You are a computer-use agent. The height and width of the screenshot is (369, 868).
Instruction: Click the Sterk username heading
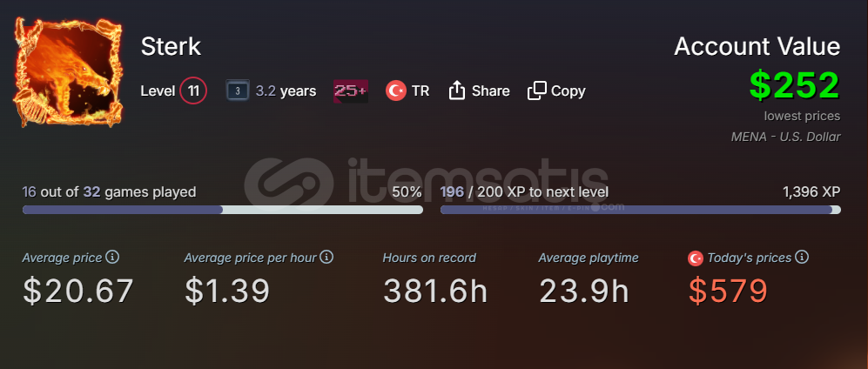tap(171, 47)
